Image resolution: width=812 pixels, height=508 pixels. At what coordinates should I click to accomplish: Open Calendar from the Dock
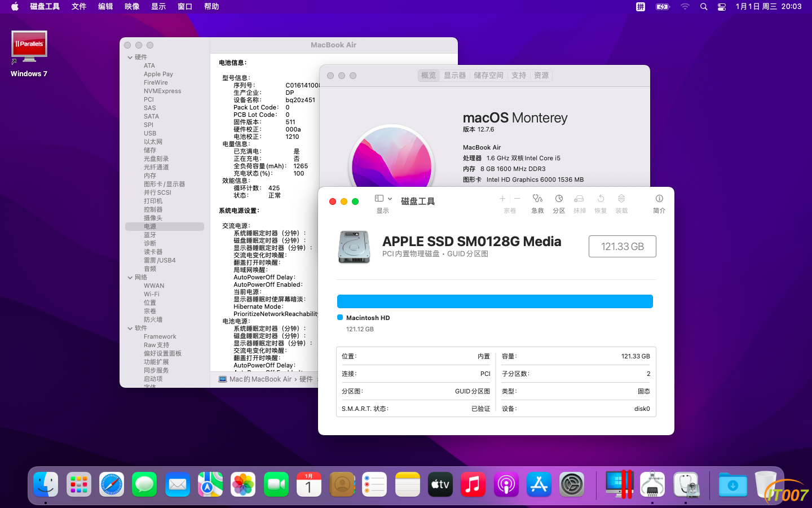(x=309, y=484)
